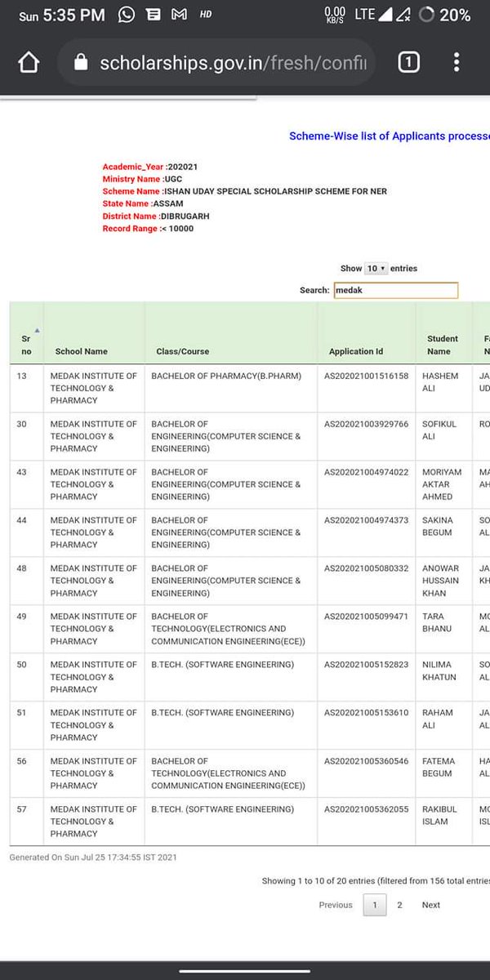This screenshot has height=980, width=490.
Task: Tap the WhatsApp notification icon
Action: point(127,14)
